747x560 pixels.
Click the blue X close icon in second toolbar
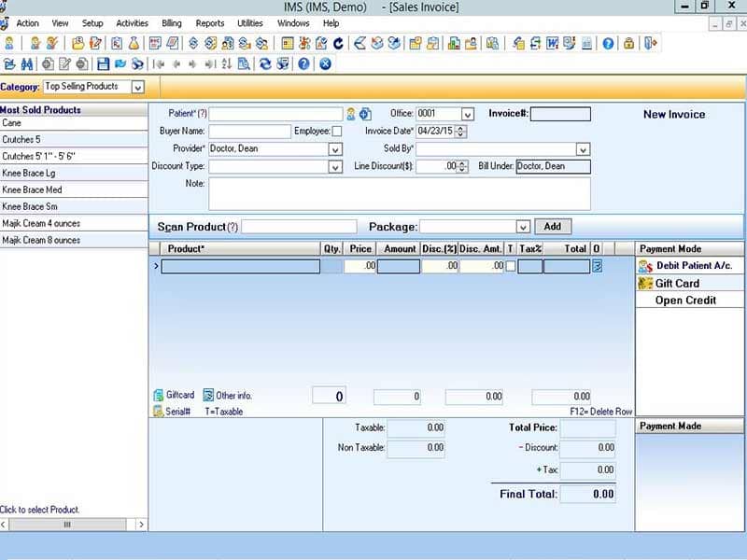[x=325, y=63]
